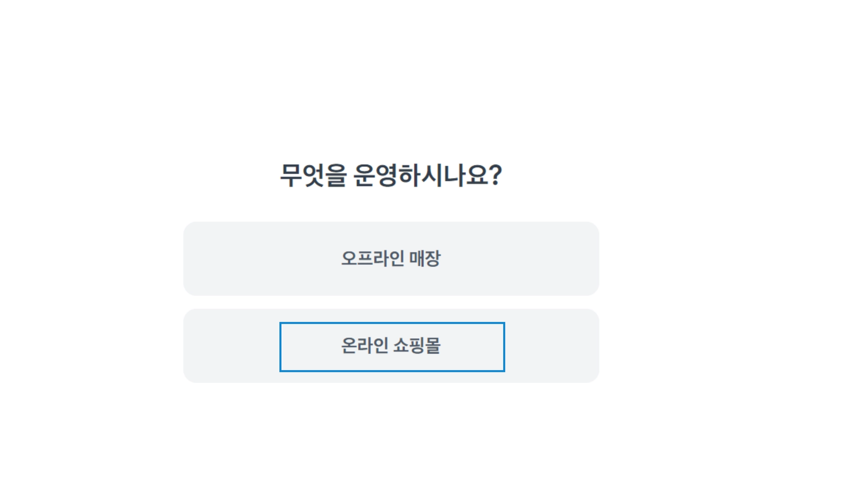Answer the question with 온라인 쇼핑몰

391,346
